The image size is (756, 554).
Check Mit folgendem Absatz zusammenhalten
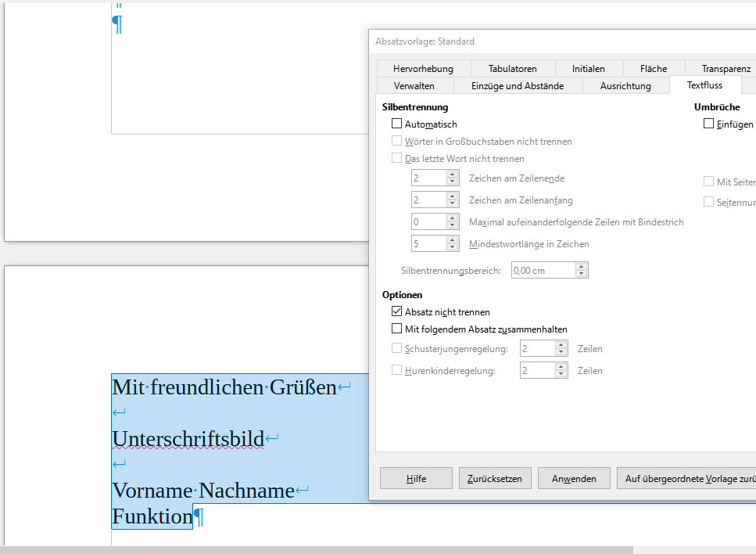tap(397, 329)
